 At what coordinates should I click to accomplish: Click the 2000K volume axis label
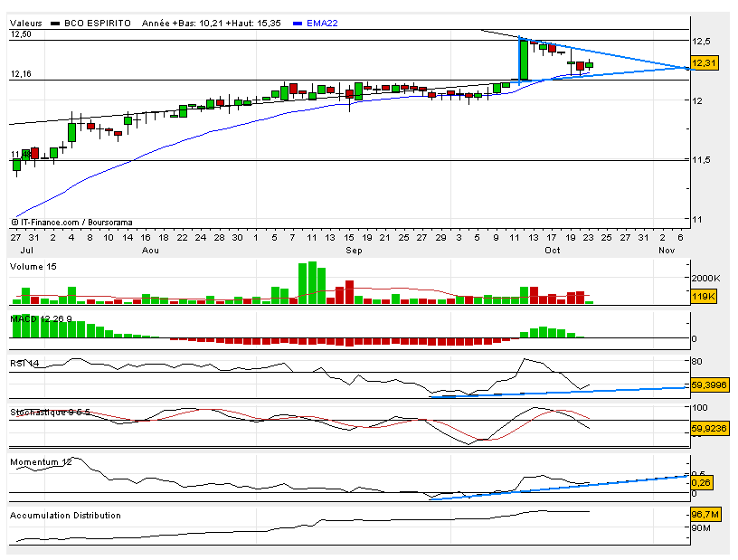pyautogui.click(x=705, y=278)
